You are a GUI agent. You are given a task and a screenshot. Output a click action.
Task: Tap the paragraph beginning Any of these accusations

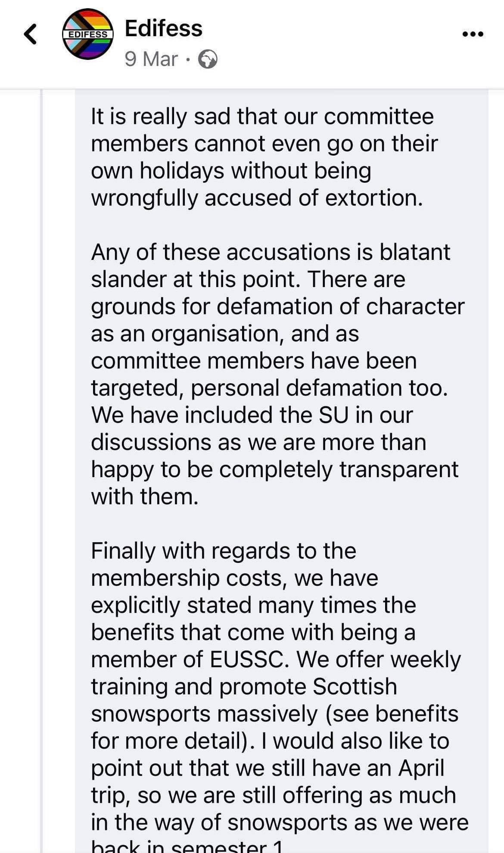point(277,374)
